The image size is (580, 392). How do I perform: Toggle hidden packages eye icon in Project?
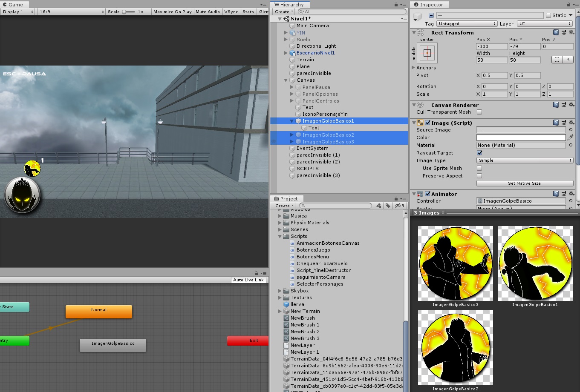click(x=399, y=206)
